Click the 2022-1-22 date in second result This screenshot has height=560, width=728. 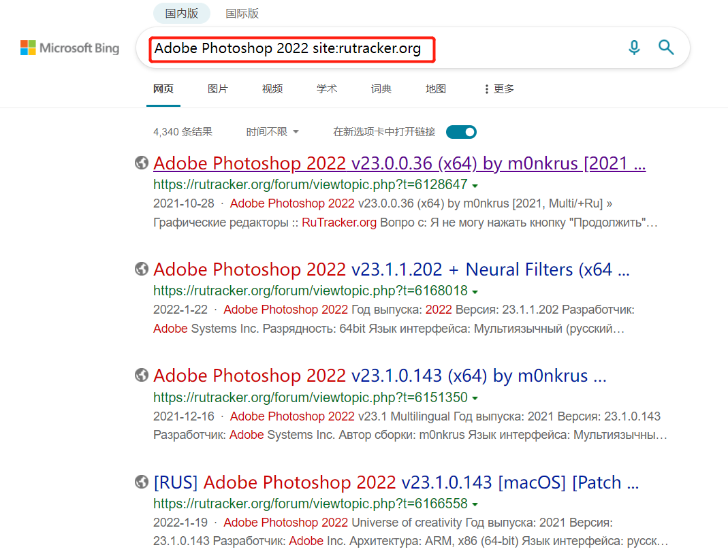pos(180,310)
